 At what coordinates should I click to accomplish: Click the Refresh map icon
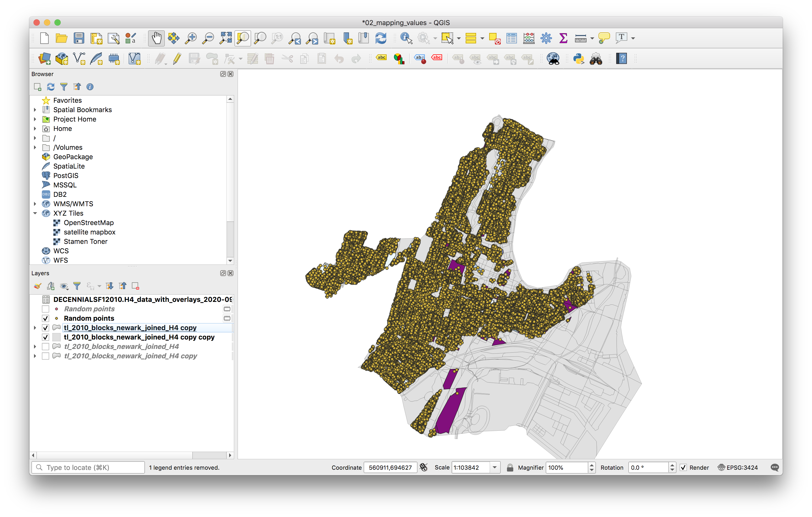click(381, 38)
